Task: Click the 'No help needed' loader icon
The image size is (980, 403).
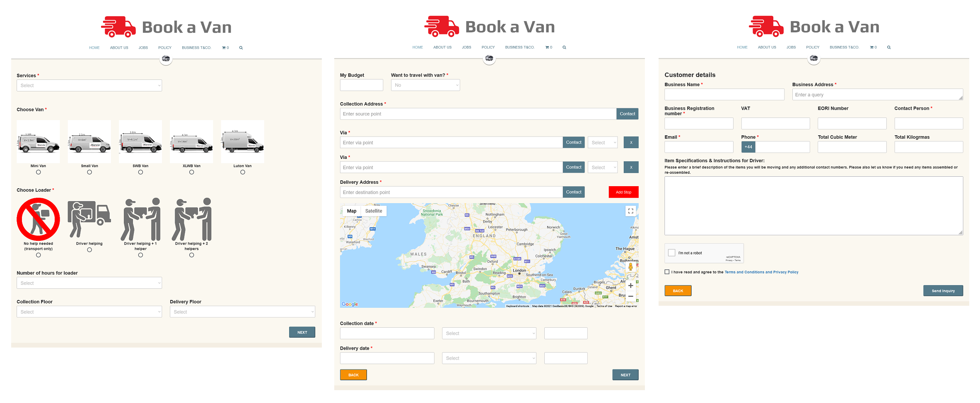Action: click(x=38, y=219)
